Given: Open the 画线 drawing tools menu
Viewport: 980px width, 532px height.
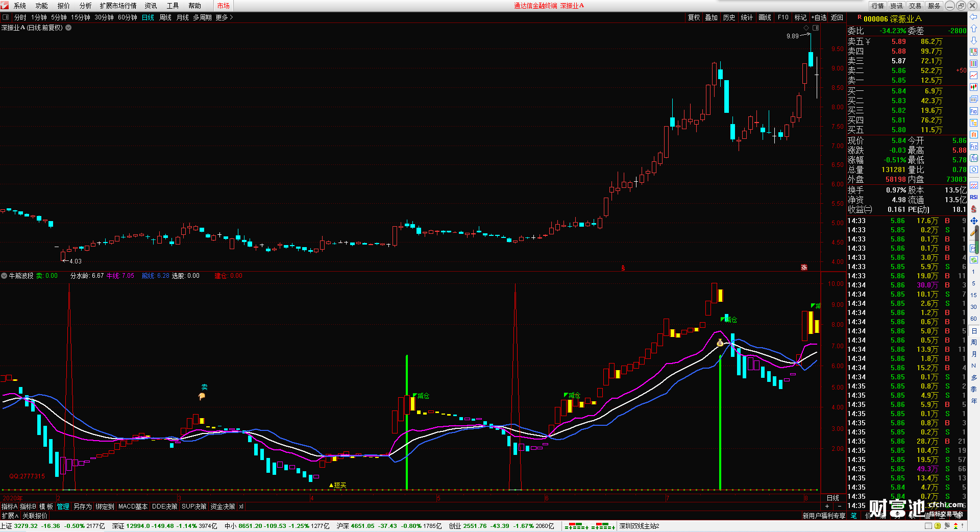Looking at the screenshot, I should coord(765,17).
